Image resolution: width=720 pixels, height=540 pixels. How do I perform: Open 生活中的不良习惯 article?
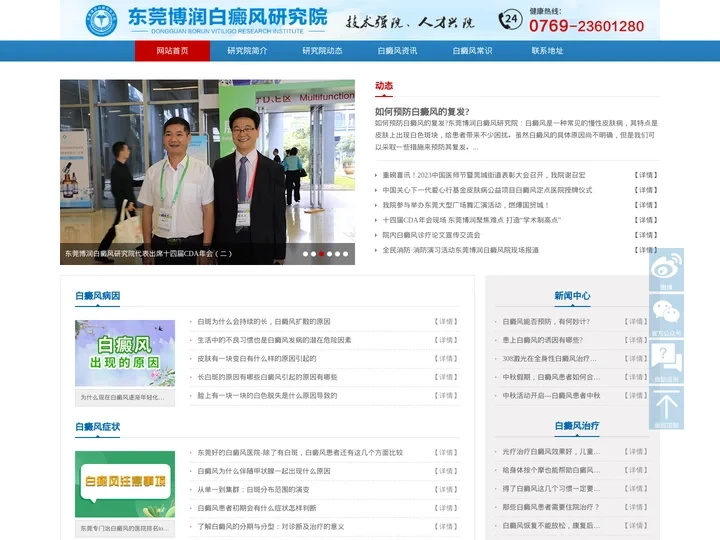(x=274, y=340)
